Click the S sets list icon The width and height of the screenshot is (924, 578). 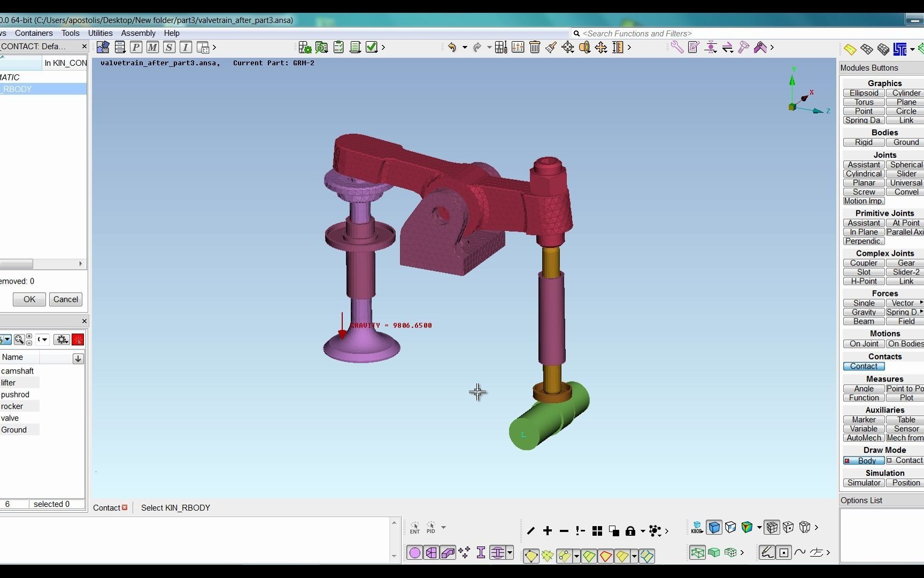[169, 47]
